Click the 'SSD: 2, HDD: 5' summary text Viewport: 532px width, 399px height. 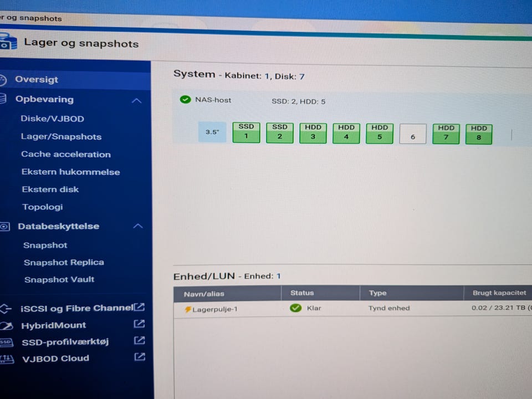299,101
